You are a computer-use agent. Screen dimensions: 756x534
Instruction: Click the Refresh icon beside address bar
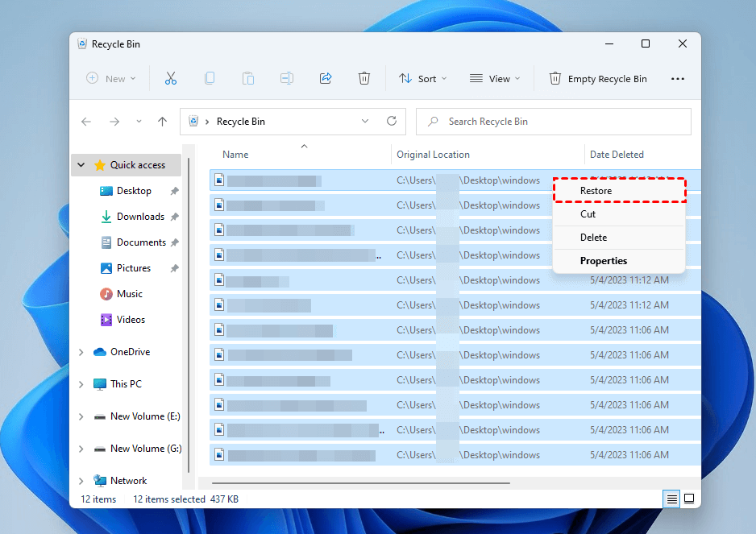(x=392, y=122)
